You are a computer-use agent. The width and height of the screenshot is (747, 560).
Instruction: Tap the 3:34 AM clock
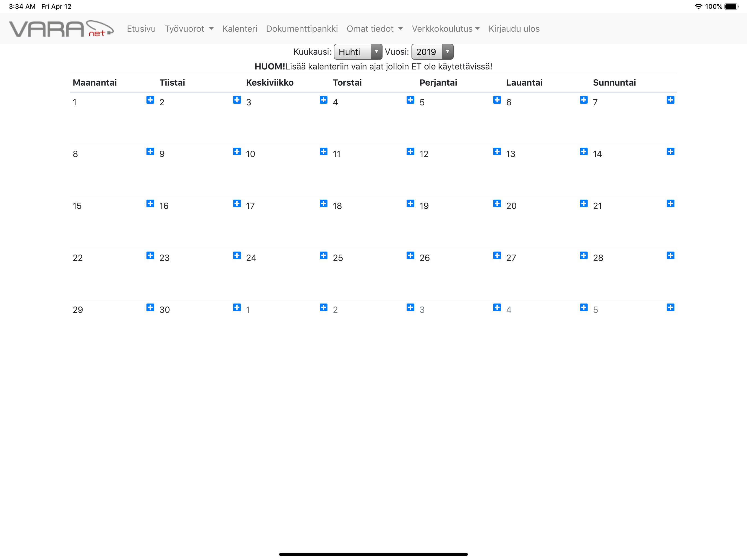[x=22, y=6]
